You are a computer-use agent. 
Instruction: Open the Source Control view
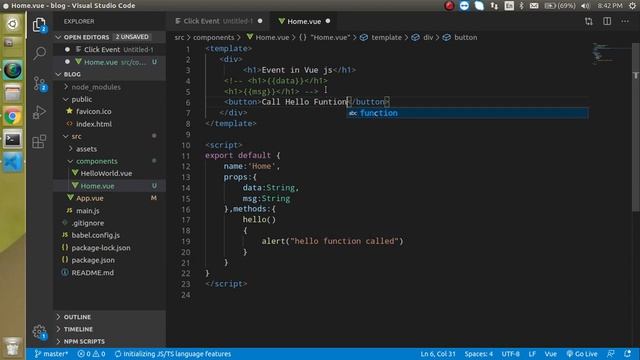39,83
